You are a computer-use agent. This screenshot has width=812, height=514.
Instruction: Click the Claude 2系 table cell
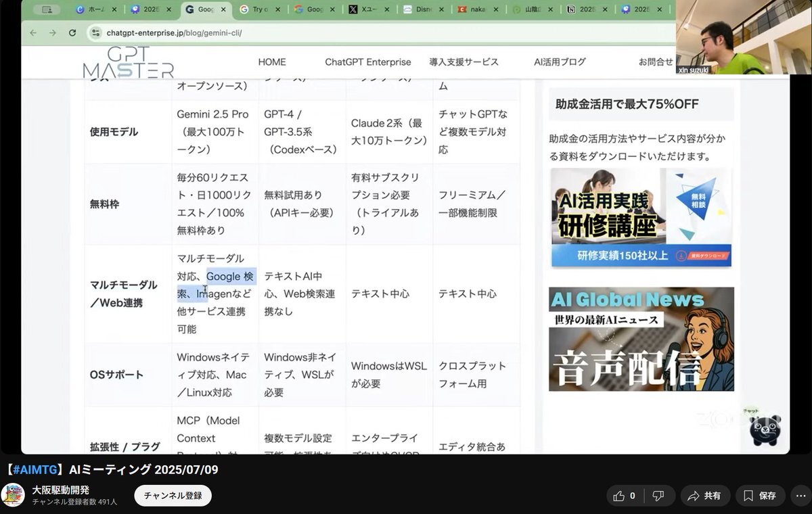(x=389, y=132)
